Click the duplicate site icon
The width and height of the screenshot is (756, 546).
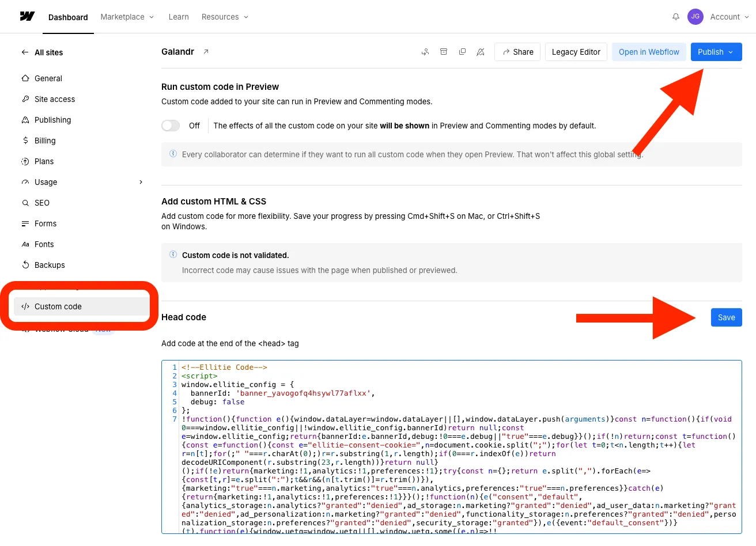462,51
